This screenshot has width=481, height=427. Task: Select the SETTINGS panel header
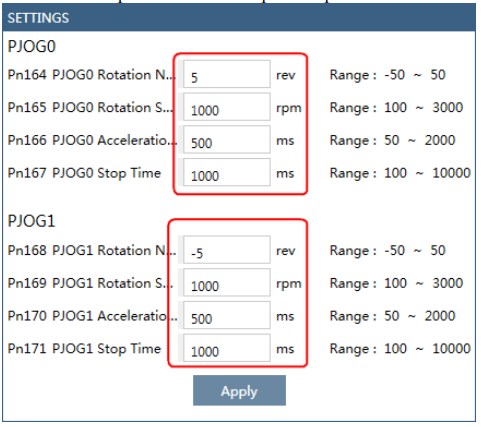(x=239, y=18)
